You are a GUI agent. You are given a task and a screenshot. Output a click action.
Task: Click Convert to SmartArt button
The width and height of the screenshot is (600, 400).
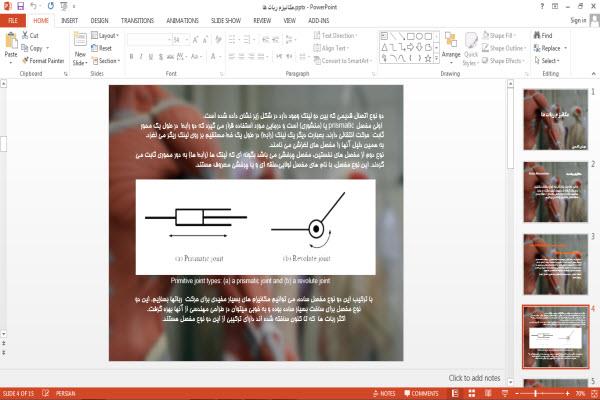click(343, 60)
